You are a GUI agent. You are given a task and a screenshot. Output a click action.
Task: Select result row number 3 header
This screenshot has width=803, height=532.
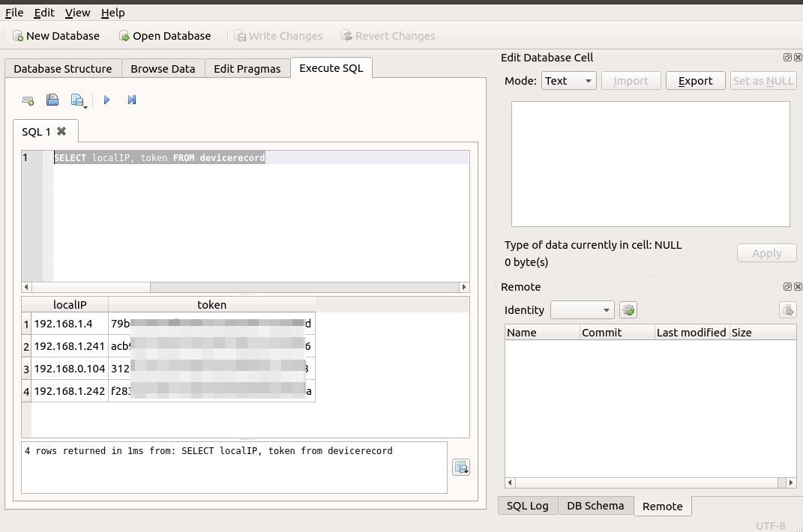[x=26, y=369]
